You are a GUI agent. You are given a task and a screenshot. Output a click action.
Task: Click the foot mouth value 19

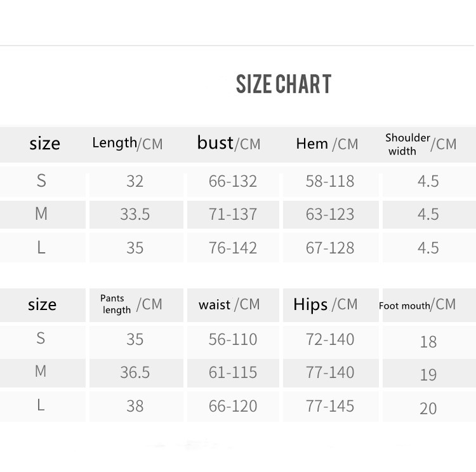[x=428, y=375]
